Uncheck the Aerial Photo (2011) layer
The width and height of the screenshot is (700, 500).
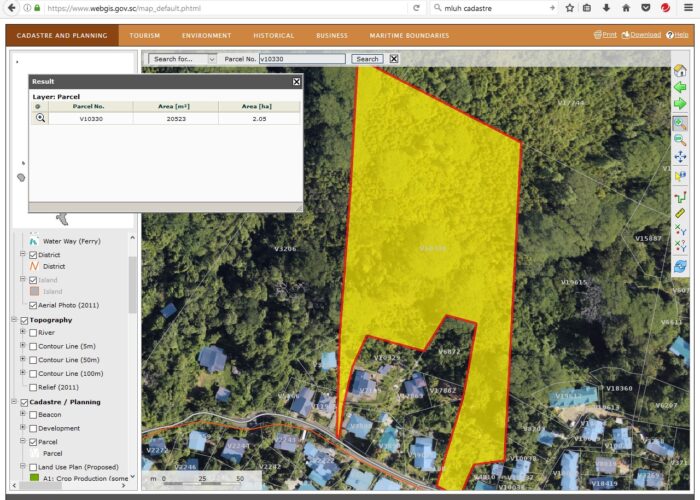point(33,305)
